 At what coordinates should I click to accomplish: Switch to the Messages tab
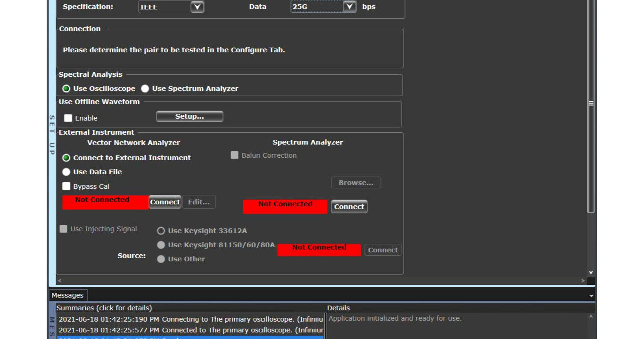pos(67,295)
